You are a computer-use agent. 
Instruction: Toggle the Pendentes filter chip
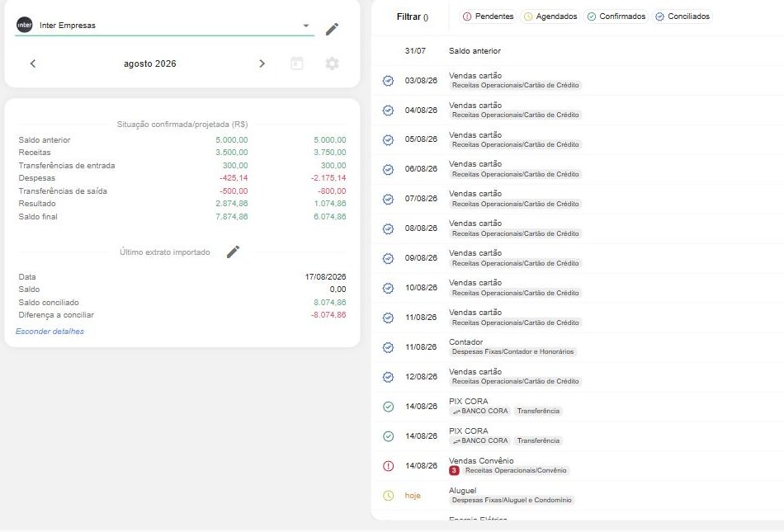point(489,16)
